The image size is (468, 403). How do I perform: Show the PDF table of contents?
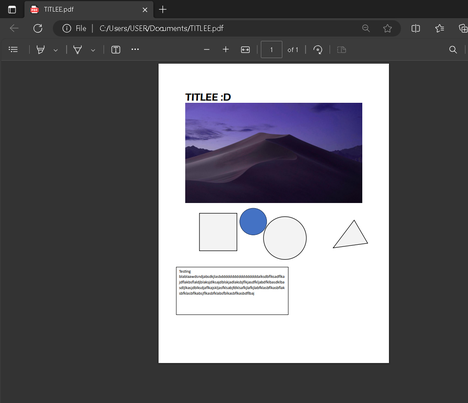click(x=13, y=50)
